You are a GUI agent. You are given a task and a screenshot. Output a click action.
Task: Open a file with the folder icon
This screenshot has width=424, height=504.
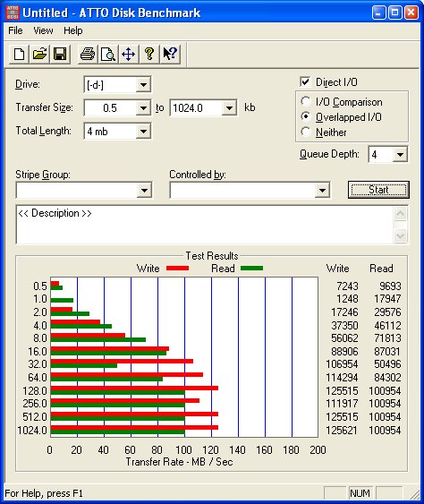tap(39, 54)
